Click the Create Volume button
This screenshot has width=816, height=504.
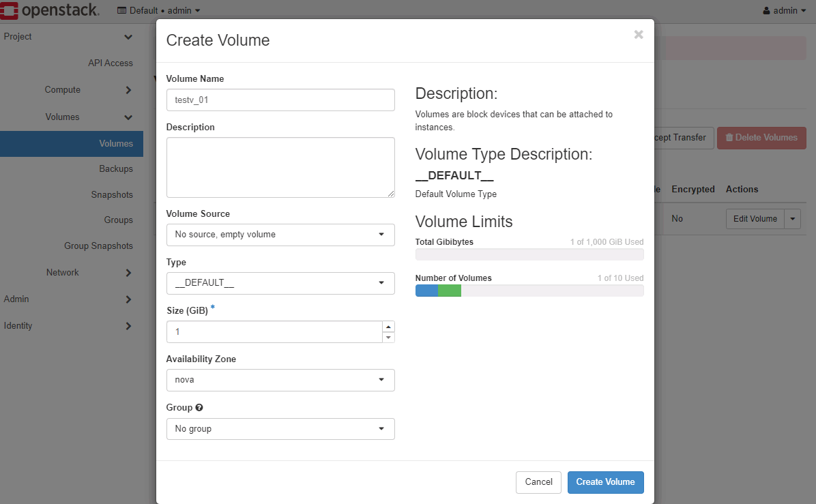(x=605, y=482)
